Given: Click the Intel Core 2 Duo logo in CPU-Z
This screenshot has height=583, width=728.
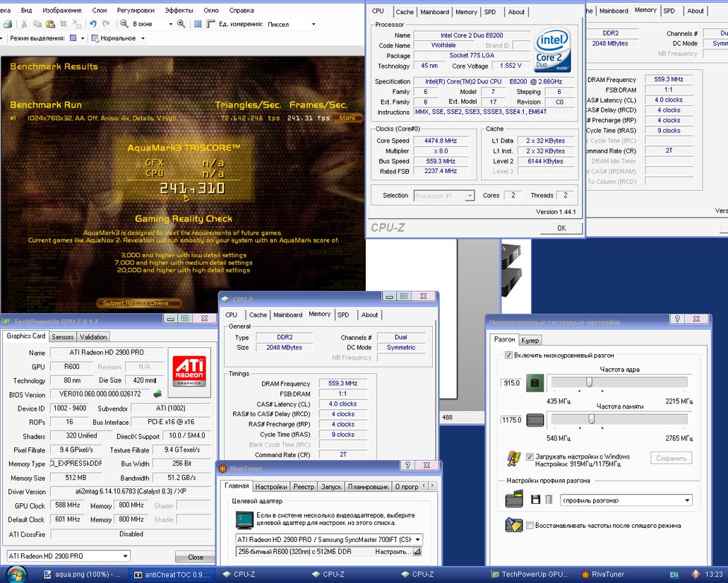Looking at the screenshot, I should 552,50.
